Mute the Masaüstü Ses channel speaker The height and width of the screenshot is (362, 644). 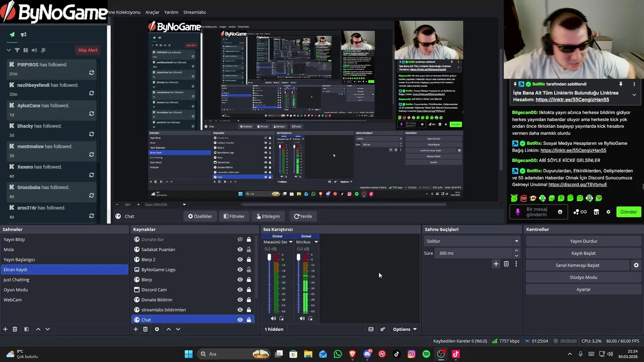(x=273, y=318)
